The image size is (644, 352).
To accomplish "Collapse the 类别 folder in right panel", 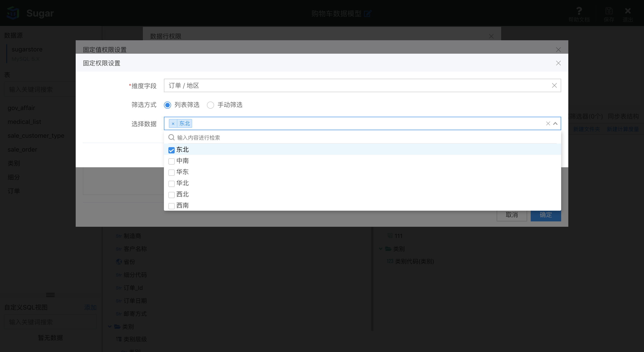I will pos(381,249).
